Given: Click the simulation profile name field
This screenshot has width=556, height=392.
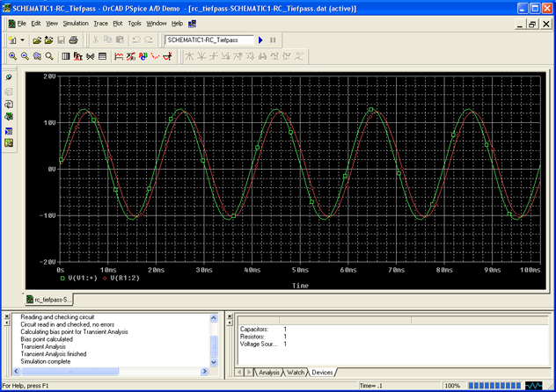Looking at the screenshot, I should click(x=208, y=40).
